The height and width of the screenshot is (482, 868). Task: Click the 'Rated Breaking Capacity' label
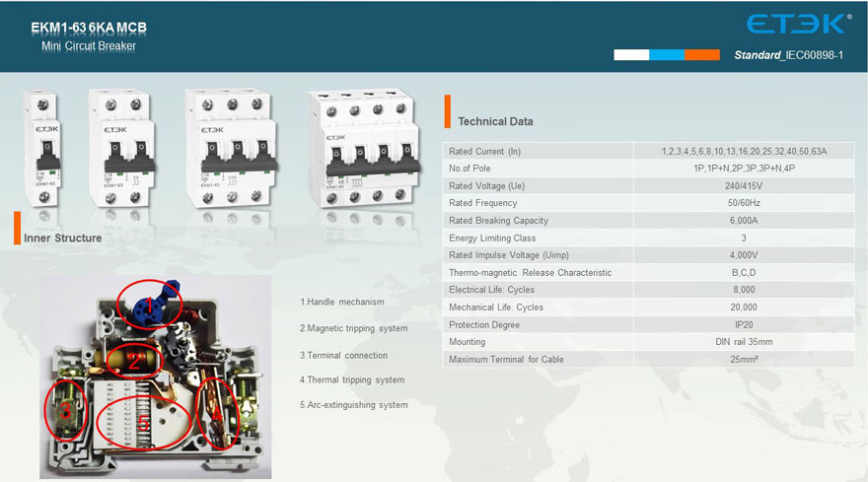[x=498, y=220]
